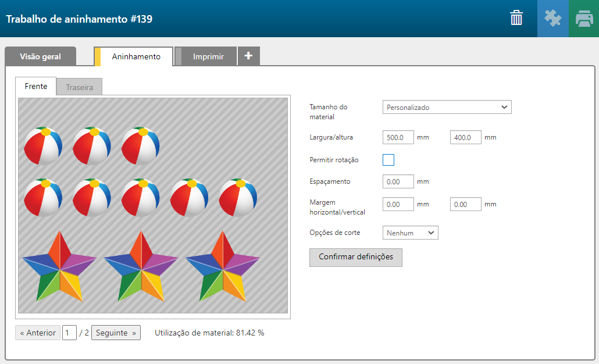Switch to the Visão geral tab

40,56
